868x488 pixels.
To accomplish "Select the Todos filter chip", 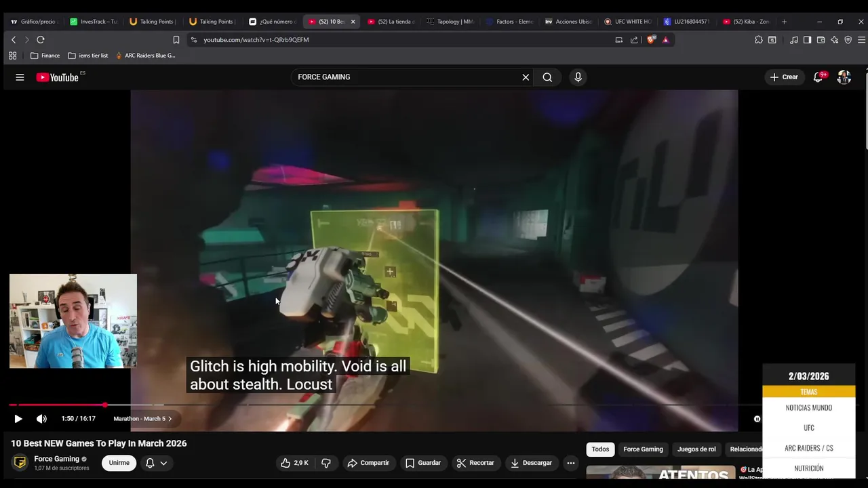I will (600, 449).
